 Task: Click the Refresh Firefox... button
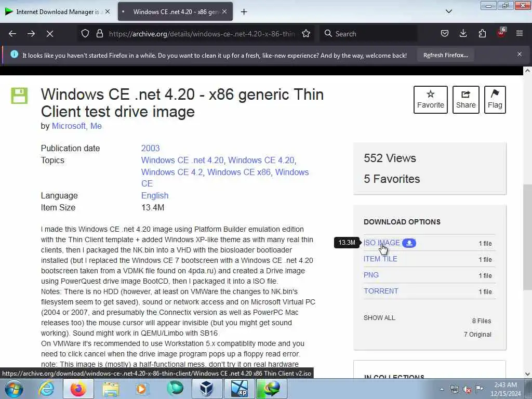(x=445, y=55)
